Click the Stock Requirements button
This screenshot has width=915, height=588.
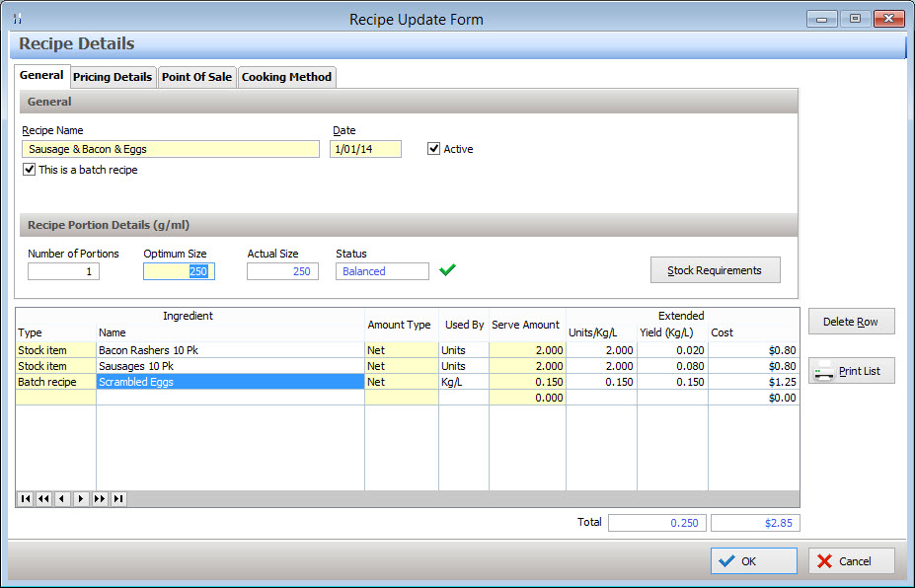point(715,269)
